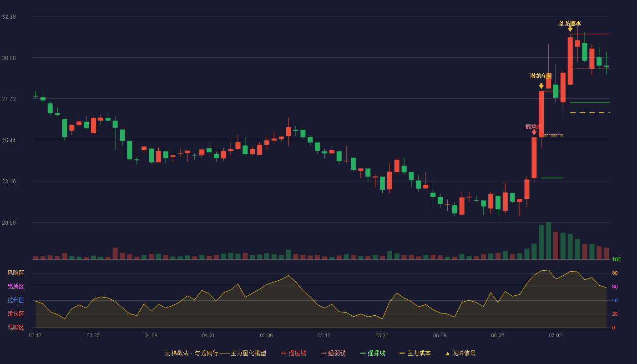The height and width of the screenshot is (364, 637).
Task: Click the 30.00 price axis label
Action: point(9,58)
